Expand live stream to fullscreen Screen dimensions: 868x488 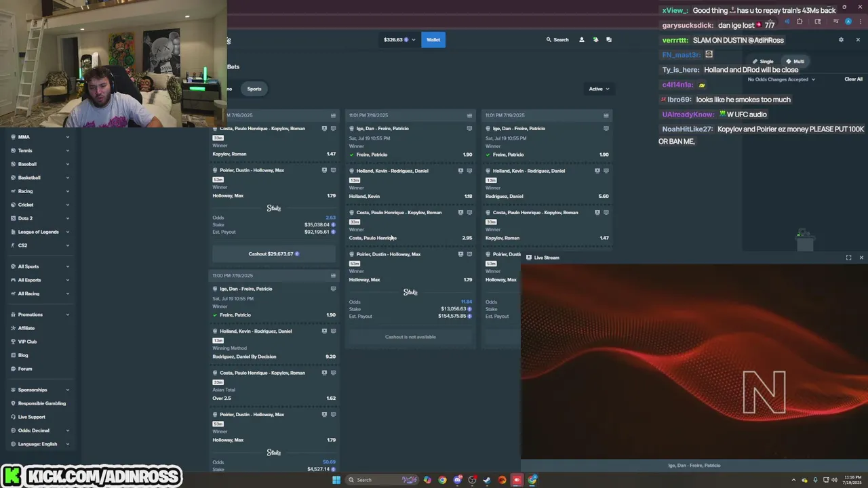[x=848, y=258]
